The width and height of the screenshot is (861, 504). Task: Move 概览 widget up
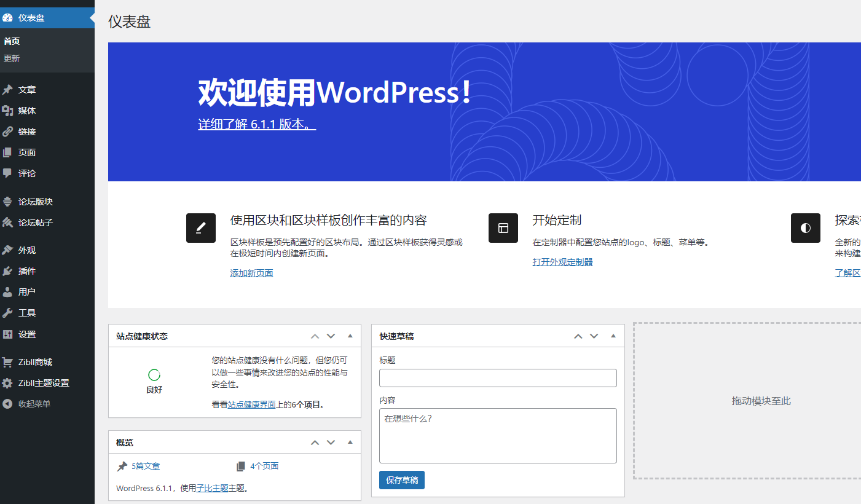tap(315, 443)
